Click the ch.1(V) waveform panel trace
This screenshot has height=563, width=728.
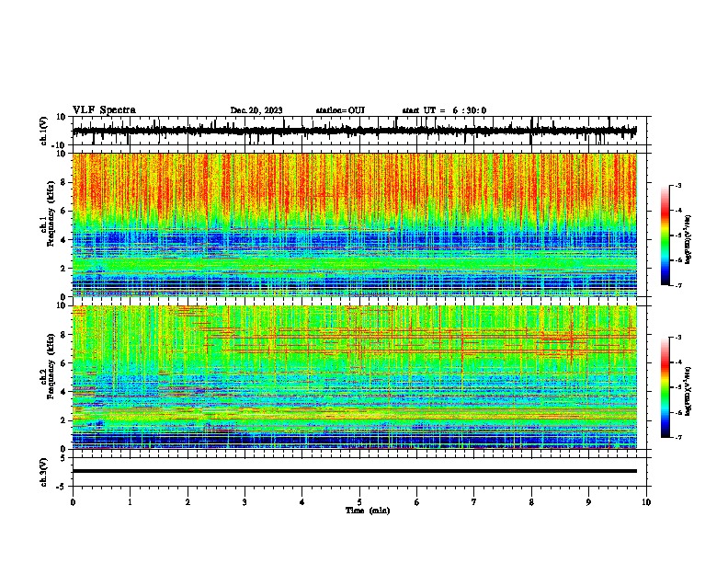[355, 131]
